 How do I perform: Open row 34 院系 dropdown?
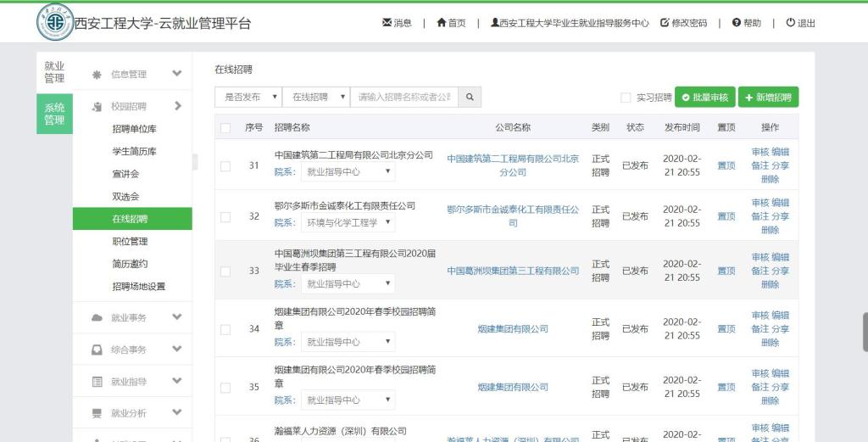(x=348, y=342)
